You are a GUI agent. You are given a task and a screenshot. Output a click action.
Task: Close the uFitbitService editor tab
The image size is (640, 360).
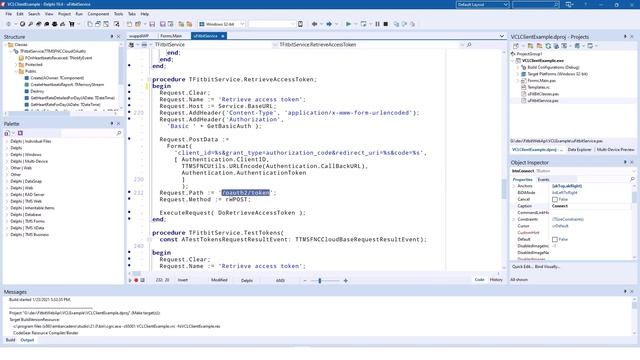[223, 36]
